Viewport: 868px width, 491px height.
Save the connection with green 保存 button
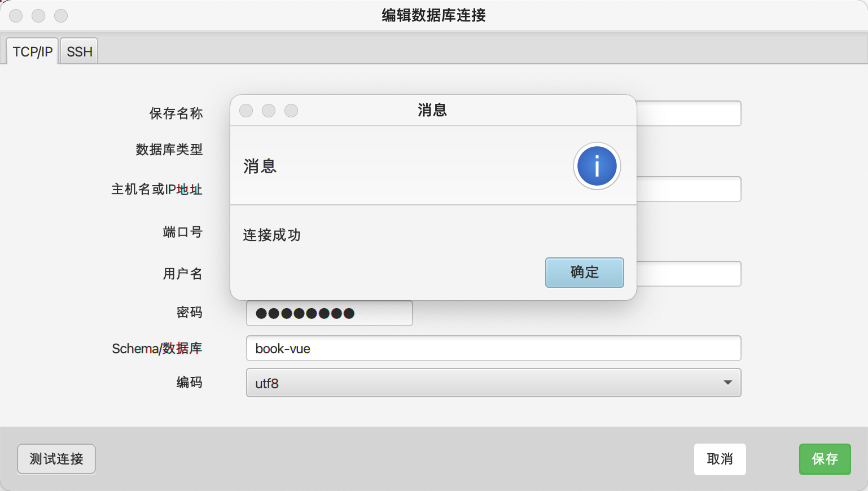click(x=825, y=459)
